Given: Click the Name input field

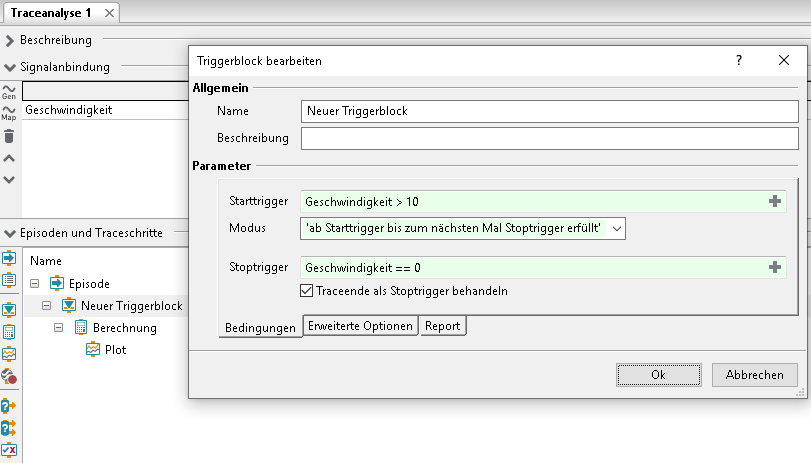Looking at the screenshot, I should 549,111.
